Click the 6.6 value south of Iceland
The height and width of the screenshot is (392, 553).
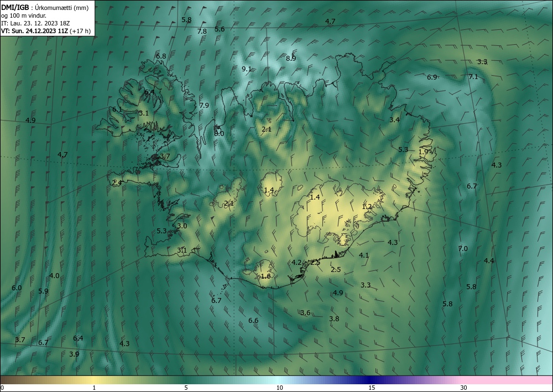click(253, 321)
